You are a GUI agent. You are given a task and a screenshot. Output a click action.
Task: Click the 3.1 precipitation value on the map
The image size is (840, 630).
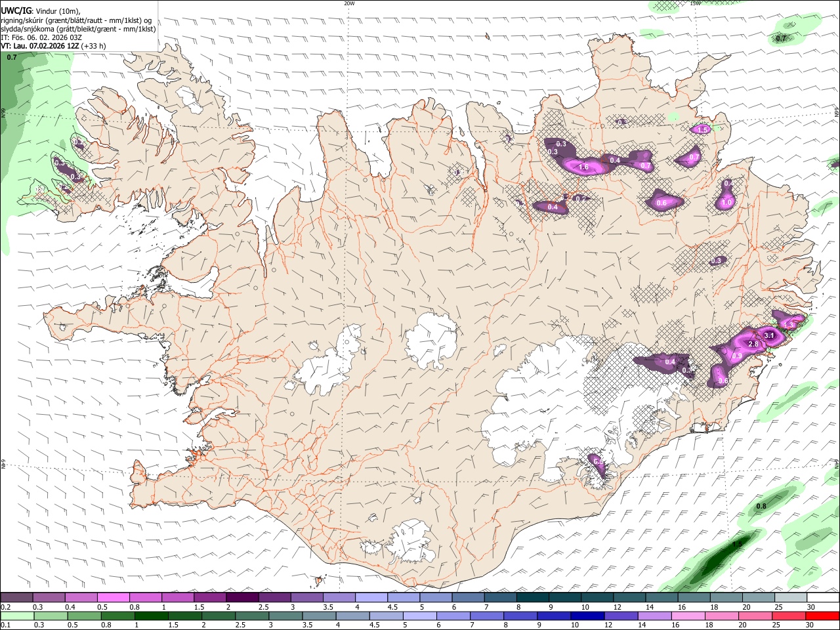770,335
